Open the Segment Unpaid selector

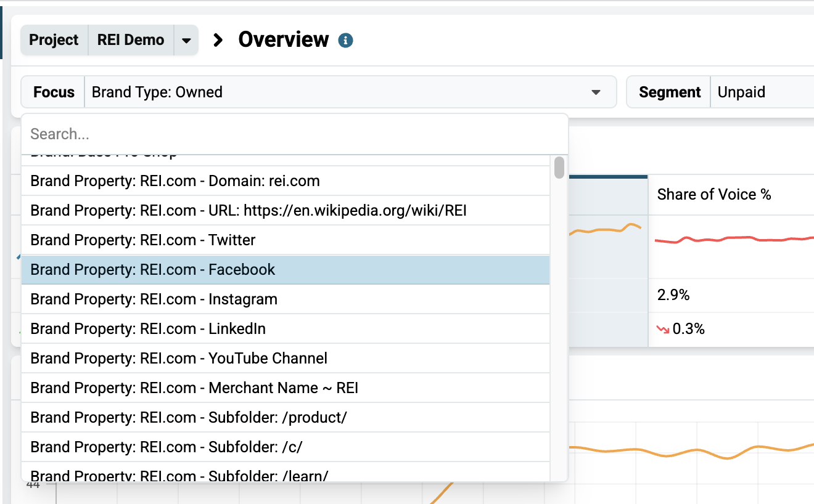(762, 92)
